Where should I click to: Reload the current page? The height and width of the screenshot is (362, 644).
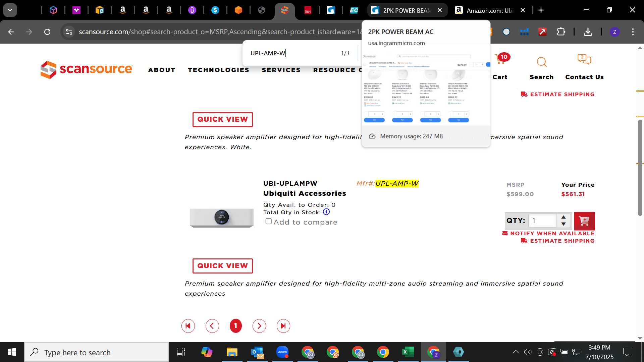pyautogui.click(x=47, y=32)
